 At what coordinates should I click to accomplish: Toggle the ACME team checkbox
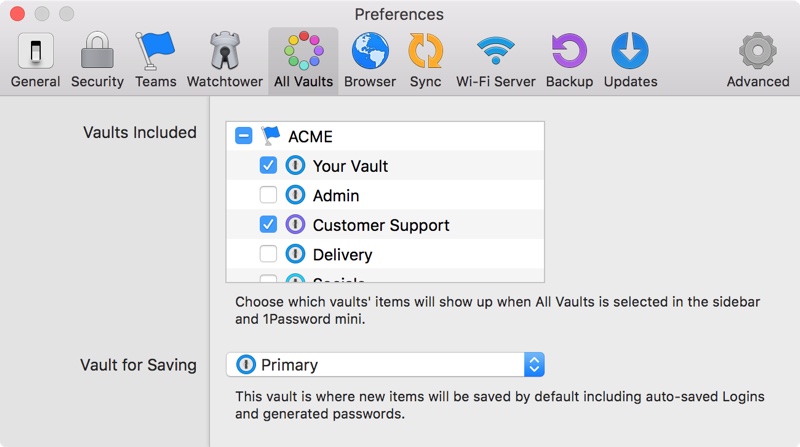pyautogui.click(x=243, y=136)
